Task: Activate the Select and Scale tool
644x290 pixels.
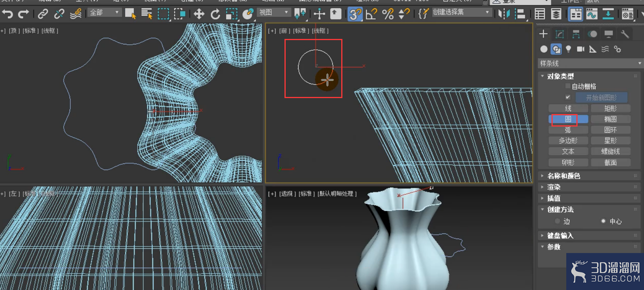Action: [x=232, y=14]
